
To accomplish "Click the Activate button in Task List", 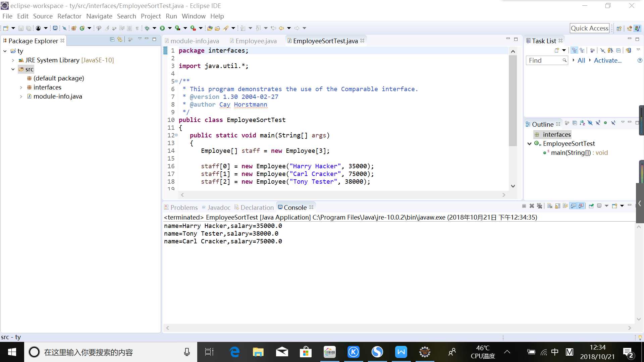I will (608, 61).
